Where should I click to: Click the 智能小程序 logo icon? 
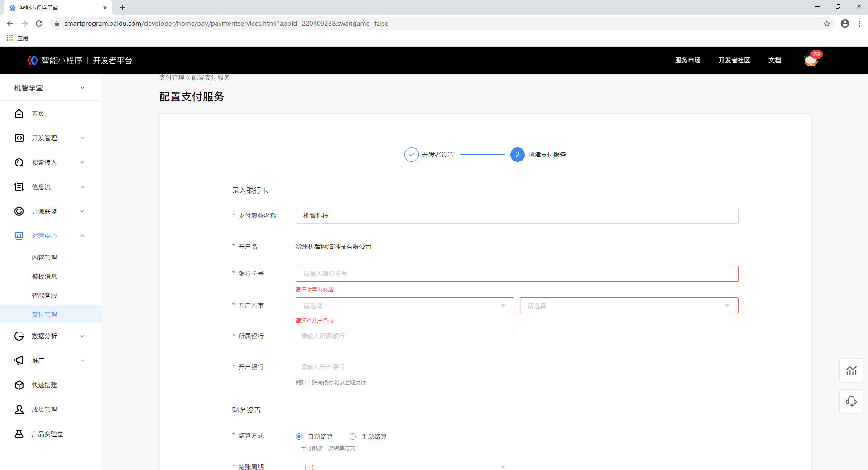(x=33, y=60)
